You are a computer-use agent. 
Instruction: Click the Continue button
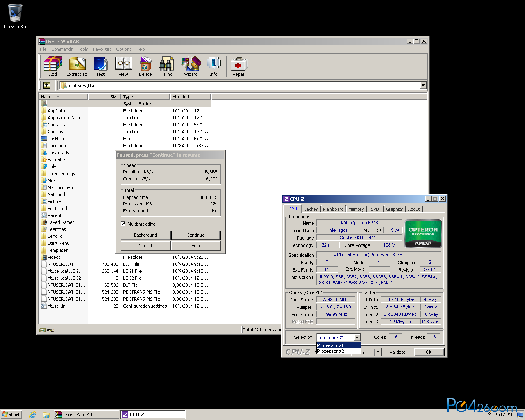[x=196, y=235]
